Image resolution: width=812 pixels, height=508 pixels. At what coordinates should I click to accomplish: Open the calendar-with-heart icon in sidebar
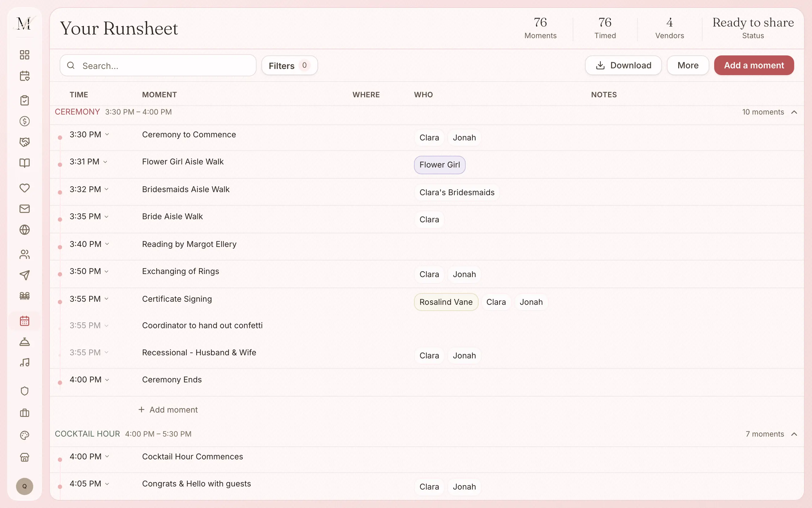coord(25,76)
